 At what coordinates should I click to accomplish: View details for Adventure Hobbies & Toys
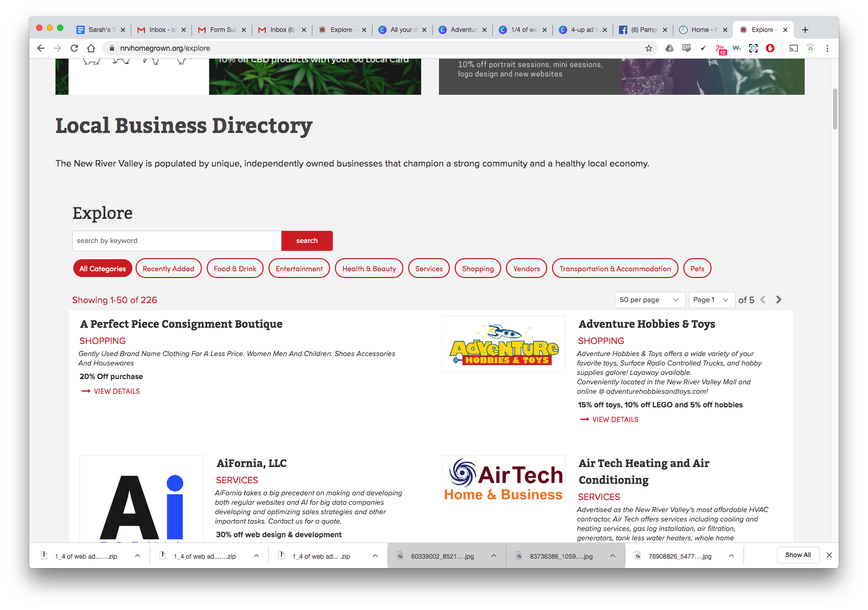(610, 419)
